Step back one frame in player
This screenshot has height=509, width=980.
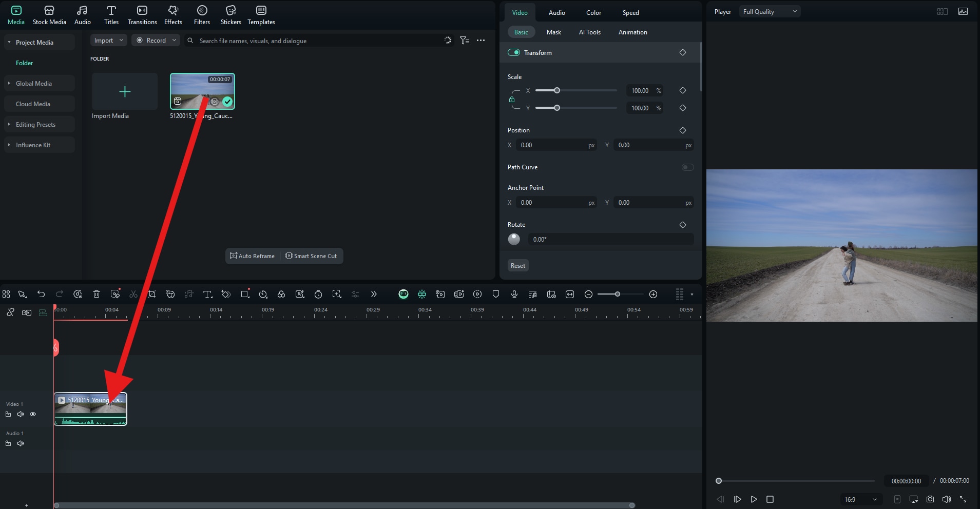pyautogui.click(x=721, y=499)
